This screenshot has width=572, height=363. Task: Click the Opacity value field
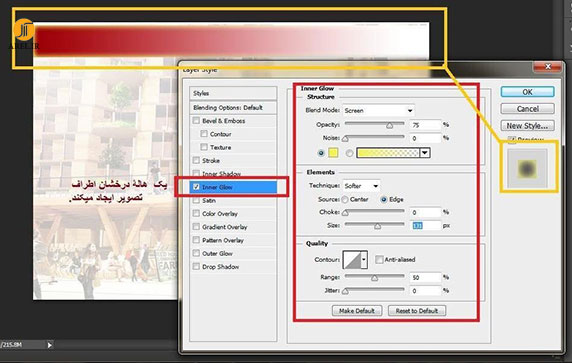pyautogui.click(x=425, y=125)
